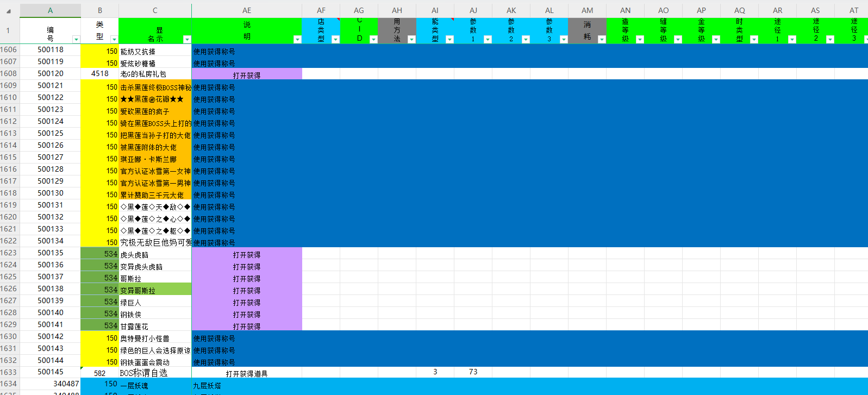Open the filter dropdown for 编号 column

pyautogui.click(x=76, y=39)
